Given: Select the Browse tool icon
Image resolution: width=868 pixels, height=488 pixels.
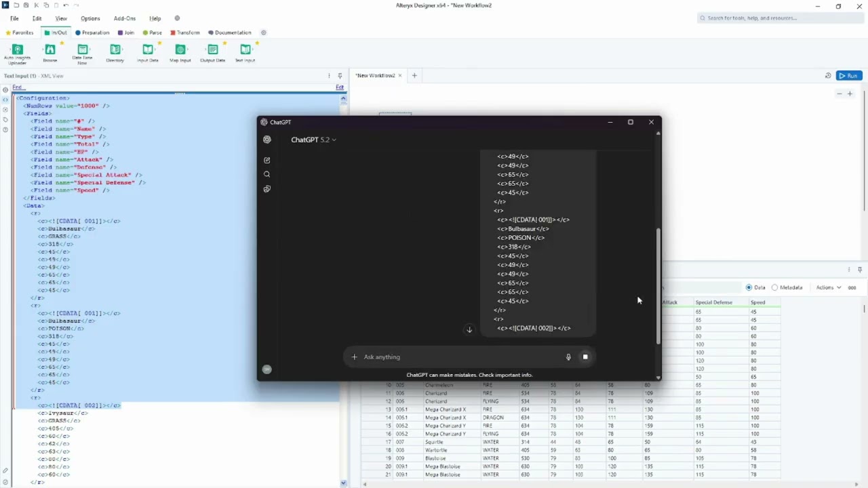Looking at the screenshot, I should [50, 49].
